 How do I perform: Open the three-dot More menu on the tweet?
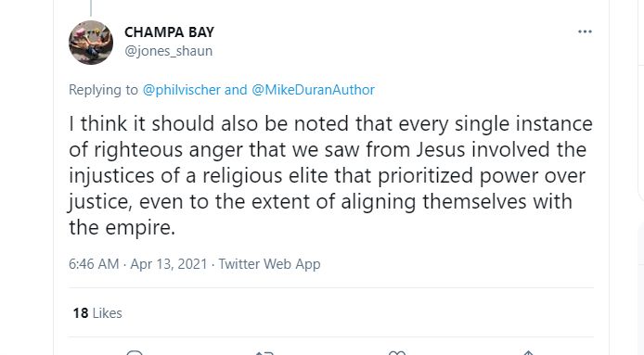[x=585, y=32]
